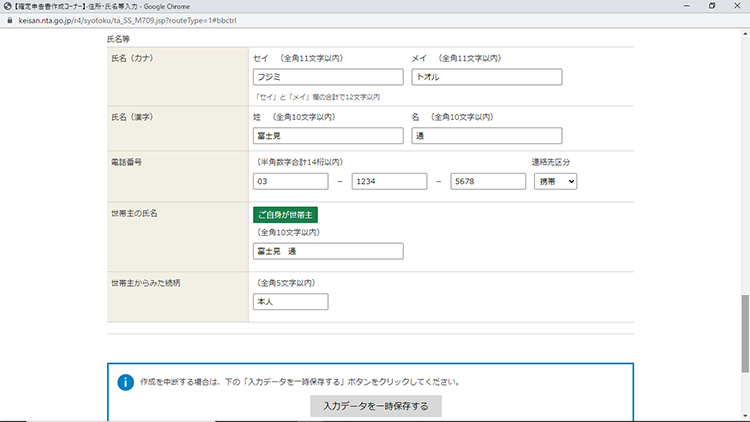Select the last phone field showing 5678

(488, 181)
